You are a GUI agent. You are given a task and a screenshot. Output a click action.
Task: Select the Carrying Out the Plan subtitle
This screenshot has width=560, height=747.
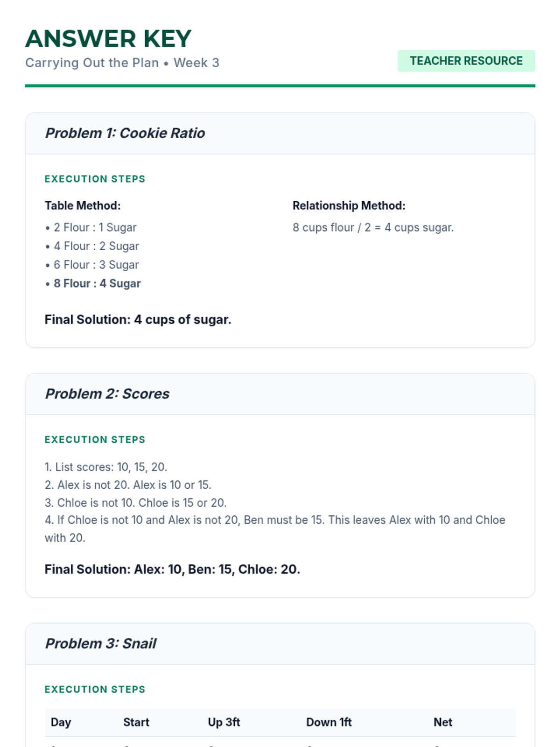click(122, 63)
